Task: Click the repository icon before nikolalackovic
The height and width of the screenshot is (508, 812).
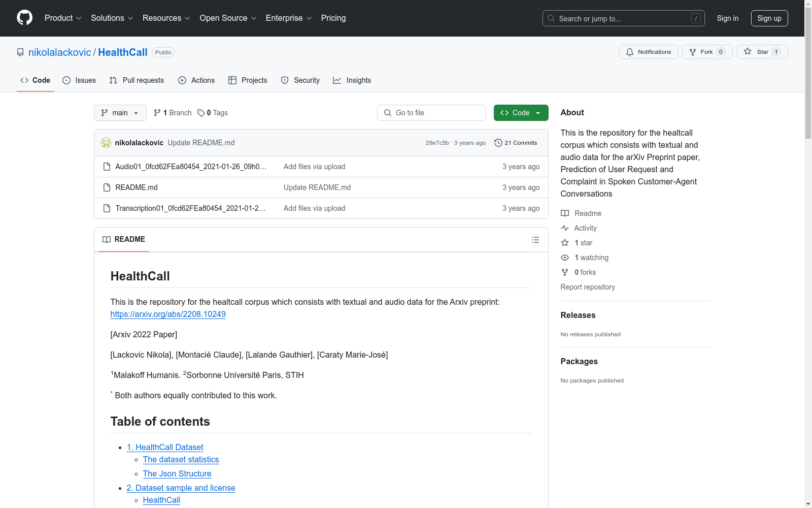Action: [x=20, y=52]
